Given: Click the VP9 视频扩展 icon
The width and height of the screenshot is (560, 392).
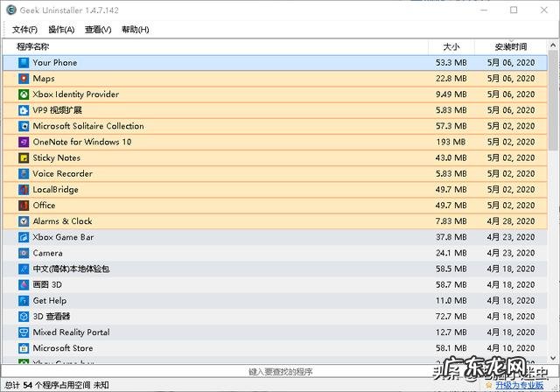Looking at the screenshot, I should click(x=24, y=110).
